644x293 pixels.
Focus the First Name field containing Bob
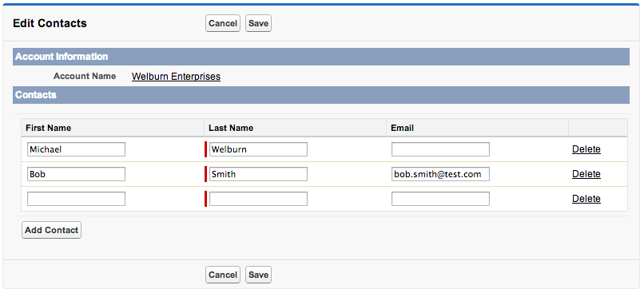click(x=76, y=174)
